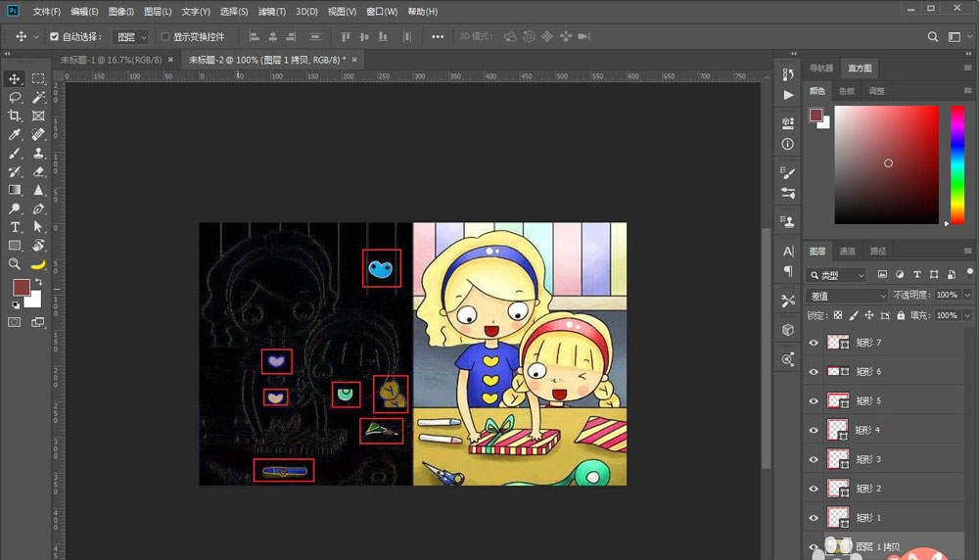This screenshot has height=560, width=979.
Task: Expand the 填充 fill dropdown arrow
Action: click(968, 316)
